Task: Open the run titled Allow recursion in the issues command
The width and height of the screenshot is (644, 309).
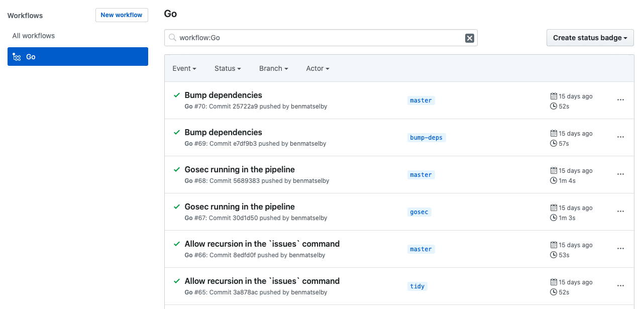Action: coord(262,244)
